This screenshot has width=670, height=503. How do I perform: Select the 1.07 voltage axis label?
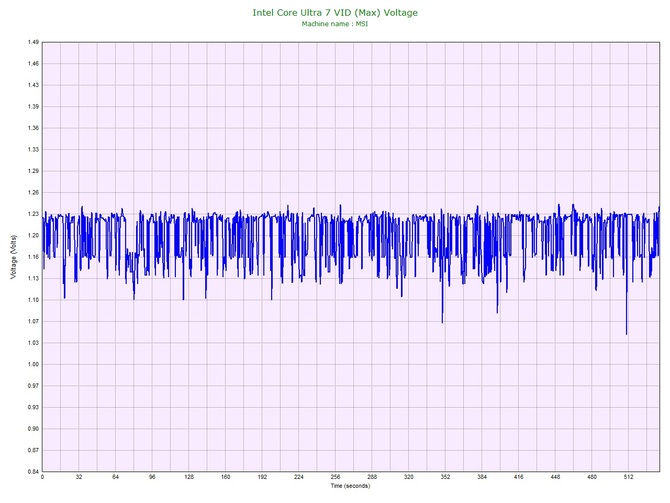click(33, 321)
